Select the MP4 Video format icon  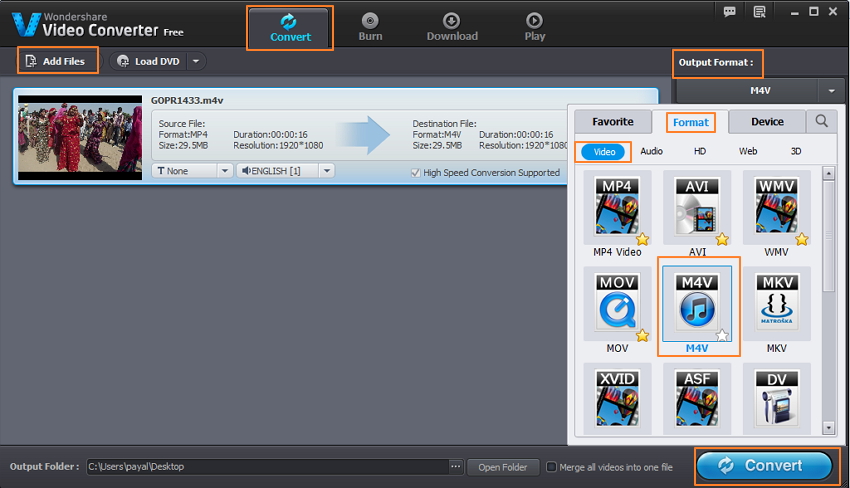tap(617, 208)
